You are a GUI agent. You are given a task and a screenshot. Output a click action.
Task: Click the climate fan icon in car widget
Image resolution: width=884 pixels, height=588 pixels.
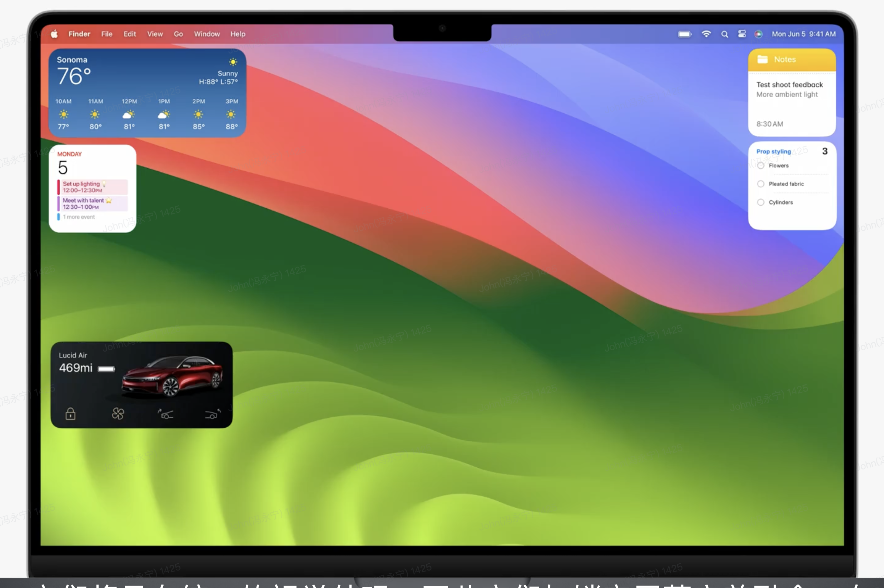point(118,414)
